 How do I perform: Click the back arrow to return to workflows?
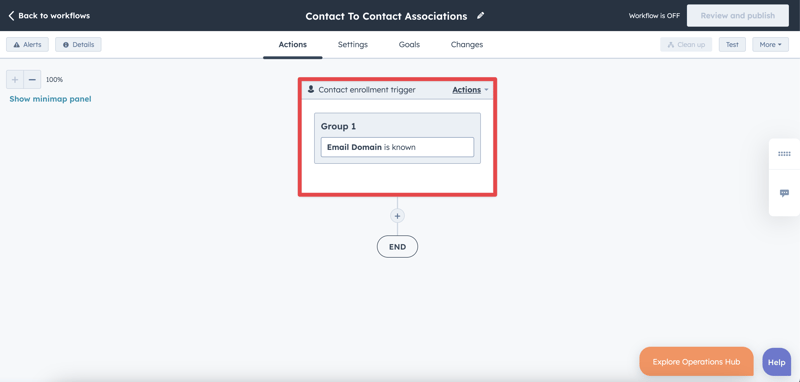[x=11, y=16]
